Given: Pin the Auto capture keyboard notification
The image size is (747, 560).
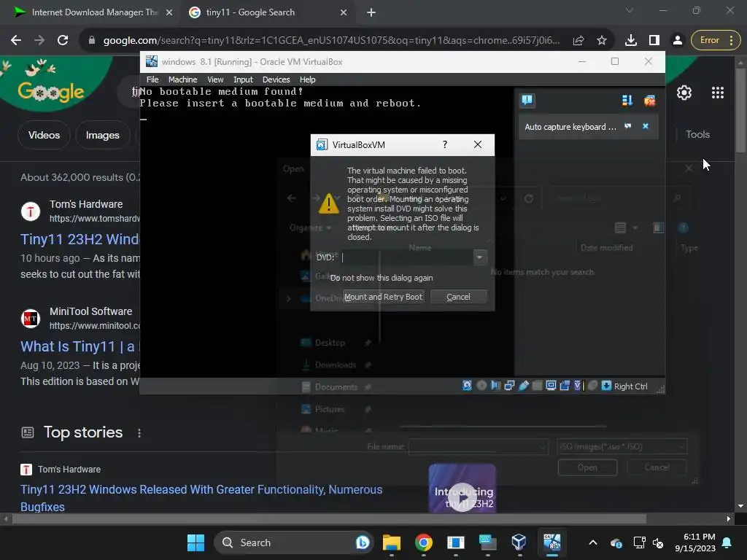Looking at the screenshot, I should (x=627, y=126).
